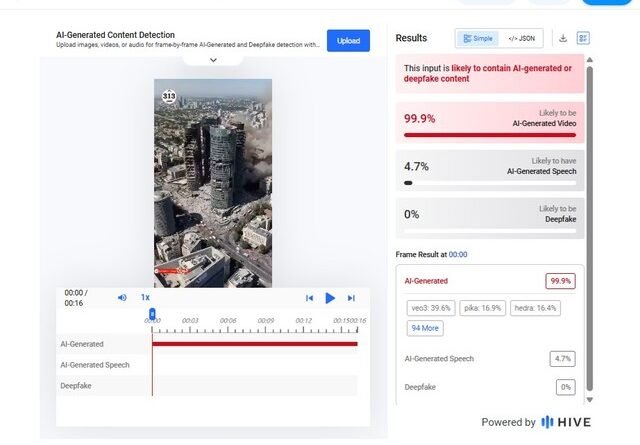
Task: Mute the video with the speaker icon
Action: [x=122, y=298]
